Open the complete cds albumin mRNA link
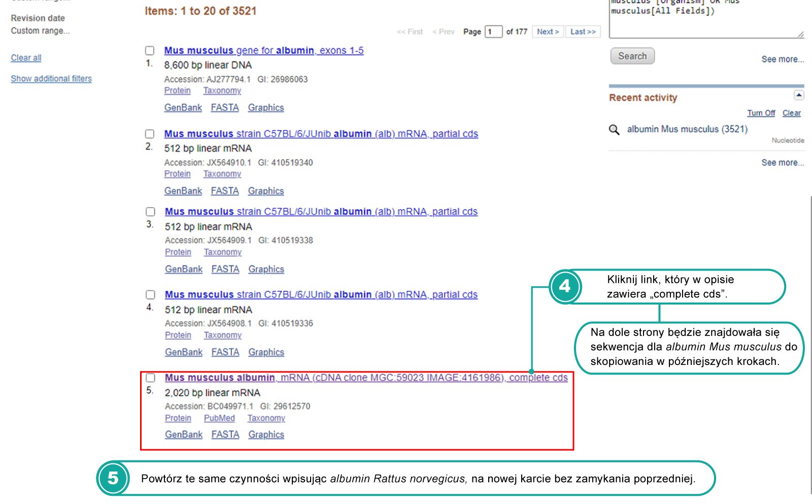Viewport: 812px width, 504px height. (x=366, y=378)
